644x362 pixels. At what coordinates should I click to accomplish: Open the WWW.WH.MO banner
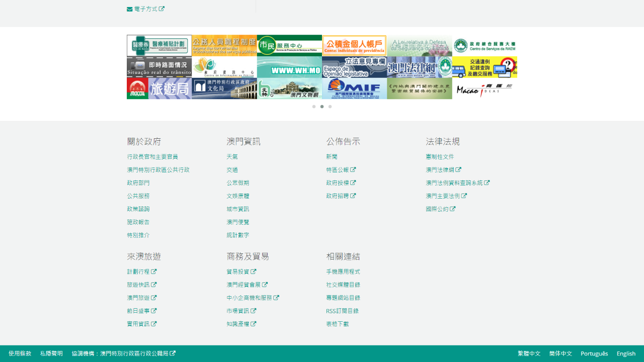(x=289, y=67)
